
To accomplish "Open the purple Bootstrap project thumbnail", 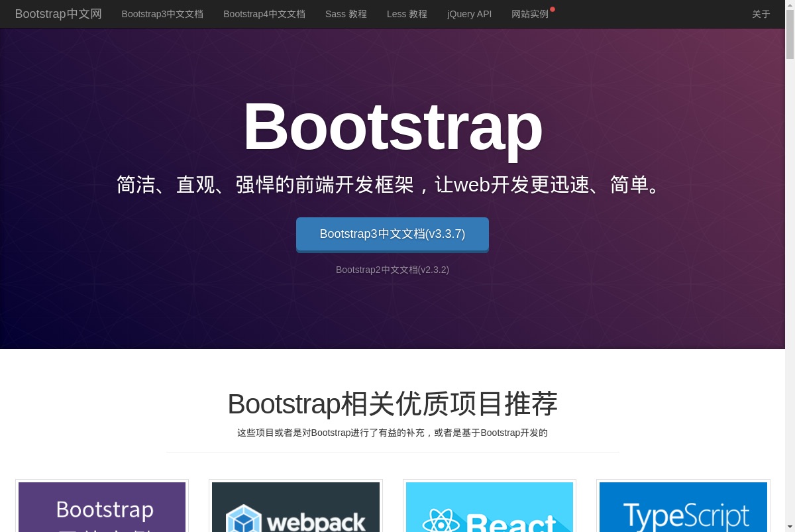I will (102, 507).
